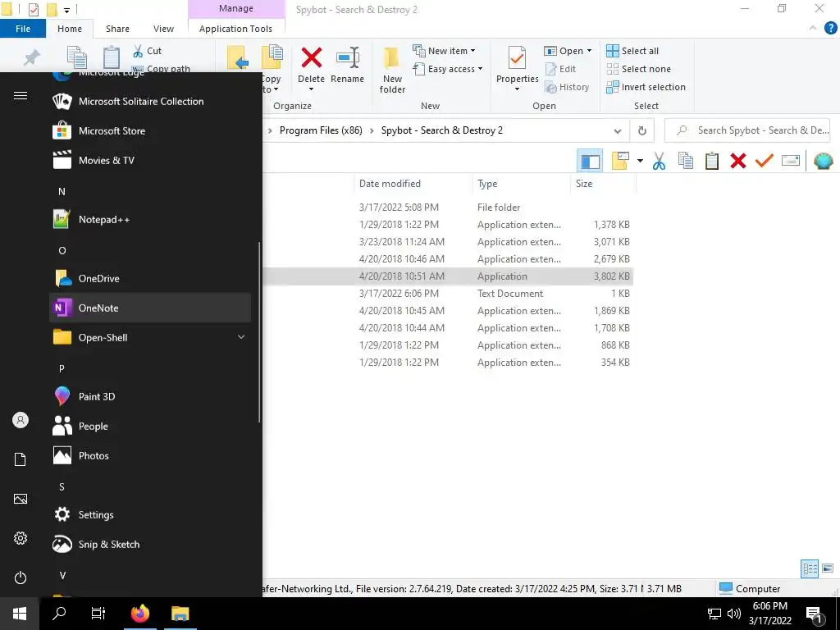This screenshot has width=840, height=630.
Task: Expand the address bar history dropdown
Action: pos(617,130)
